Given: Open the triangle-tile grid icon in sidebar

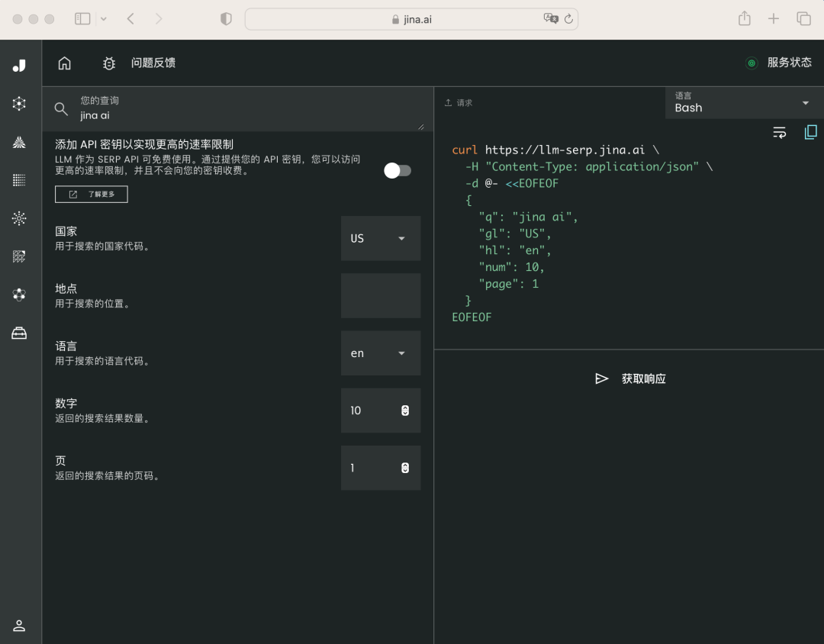Looking at the screenshot, I should click(x=19, y=256).
